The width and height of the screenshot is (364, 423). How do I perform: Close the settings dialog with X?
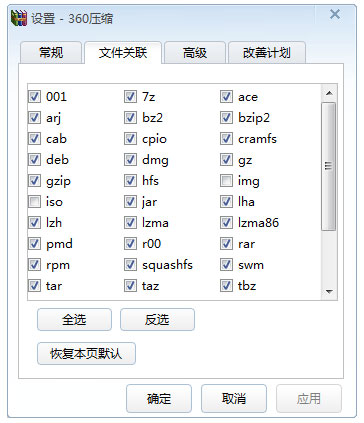335,14
